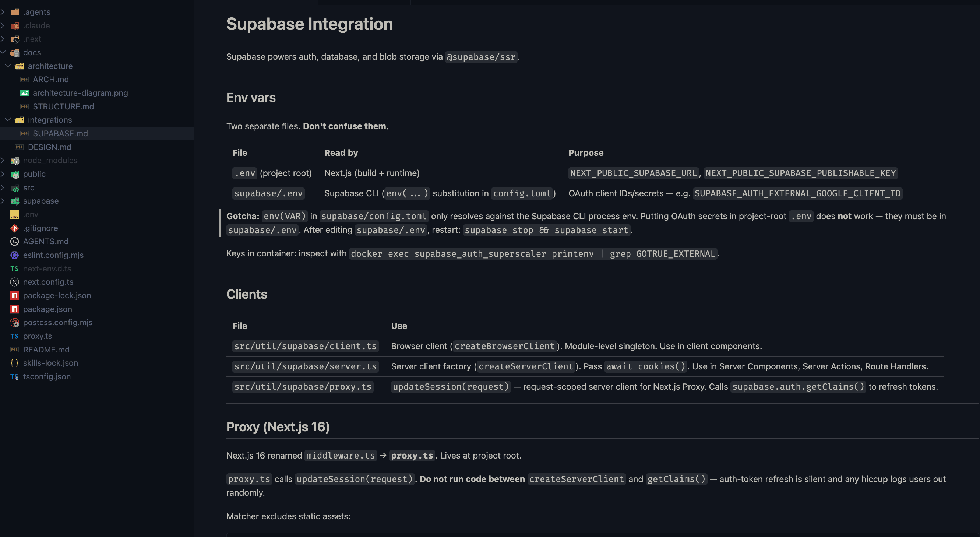980x537 pixels.
Task: Open next.config.ts file
Action: pyautogui.click(x=48, y=282)
